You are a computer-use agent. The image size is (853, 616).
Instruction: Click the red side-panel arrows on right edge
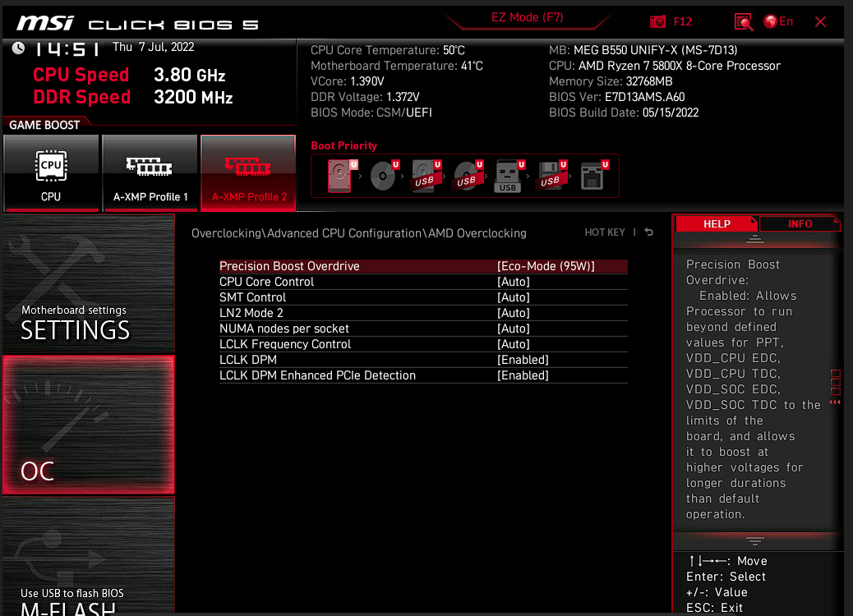click(835, 402)
